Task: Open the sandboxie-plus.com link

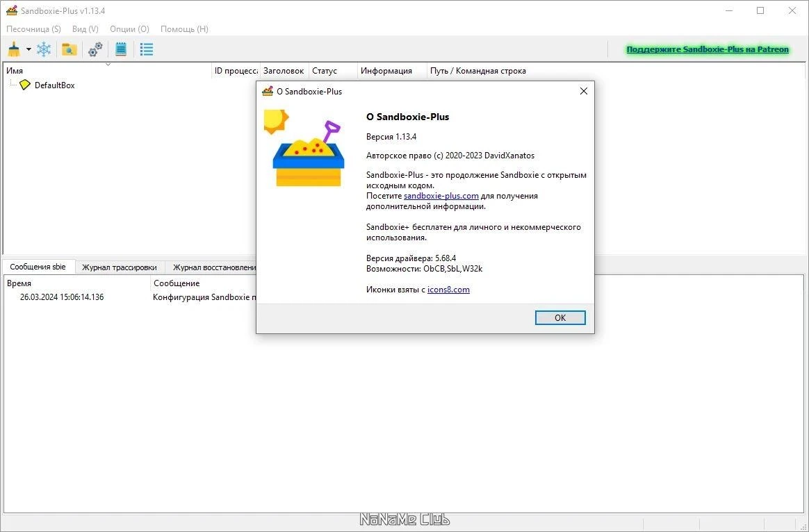Action: [441, 196]
